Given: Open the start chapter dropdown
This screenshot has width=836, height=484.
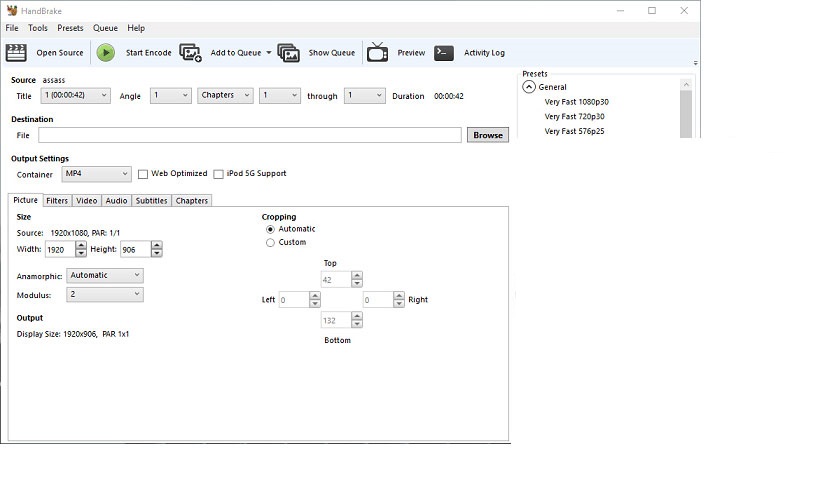Looking at the screenshot, I should click(x=280, y=95).
